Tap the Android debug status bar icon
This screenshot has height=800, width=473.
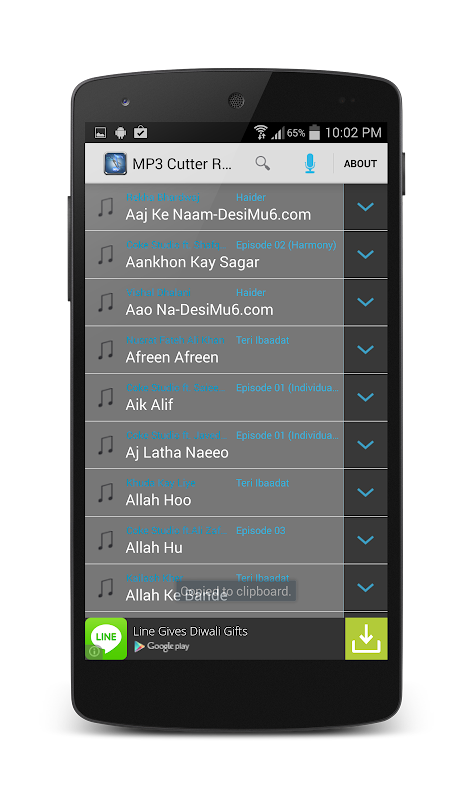coord(120,133)
